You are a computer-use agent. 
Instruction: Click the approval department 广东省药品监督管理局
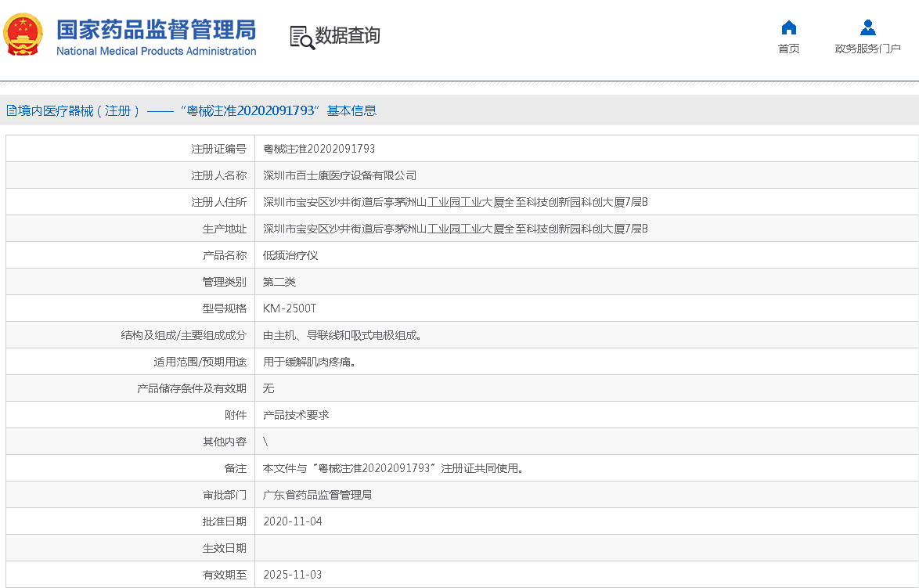pos(317,495)
